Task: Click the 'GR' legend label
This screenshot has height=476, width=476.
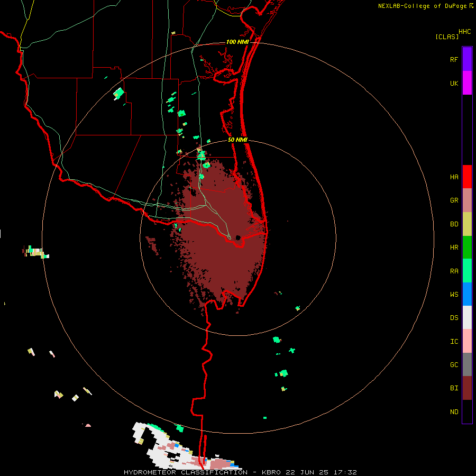Action: 454,200
